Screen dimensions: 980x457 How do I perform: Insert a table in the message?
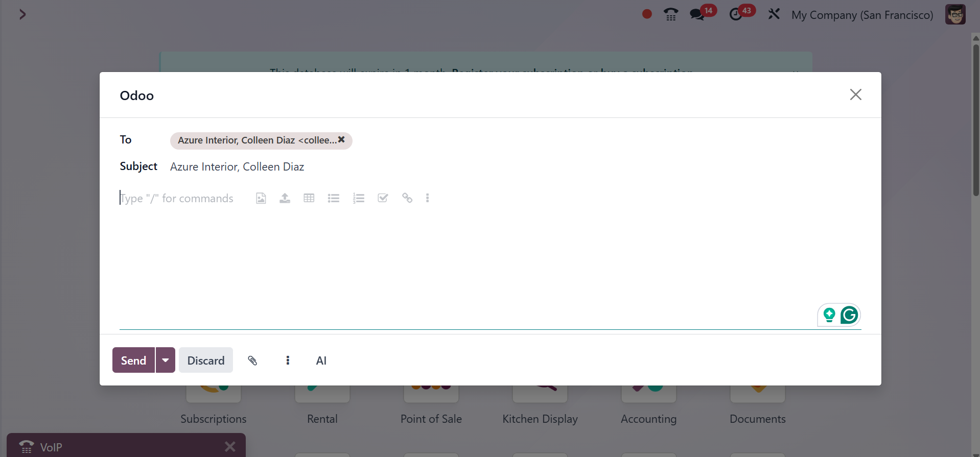pos(309,198)
